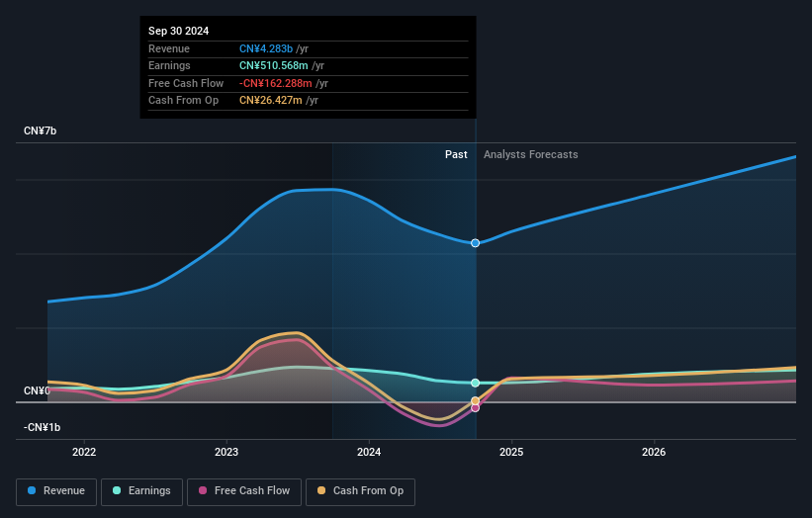Click the Past label
Screen dimensions: 812x518
(x=456, y=155)
